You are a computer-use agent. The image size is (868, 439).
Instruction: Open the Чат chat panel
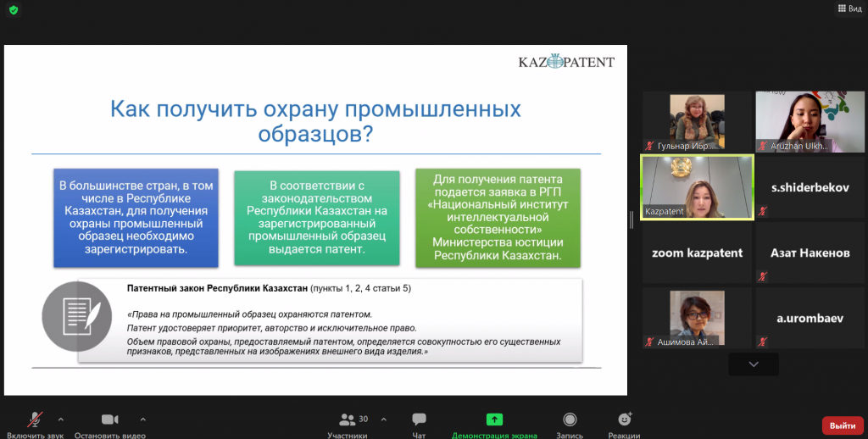[419, 422]
